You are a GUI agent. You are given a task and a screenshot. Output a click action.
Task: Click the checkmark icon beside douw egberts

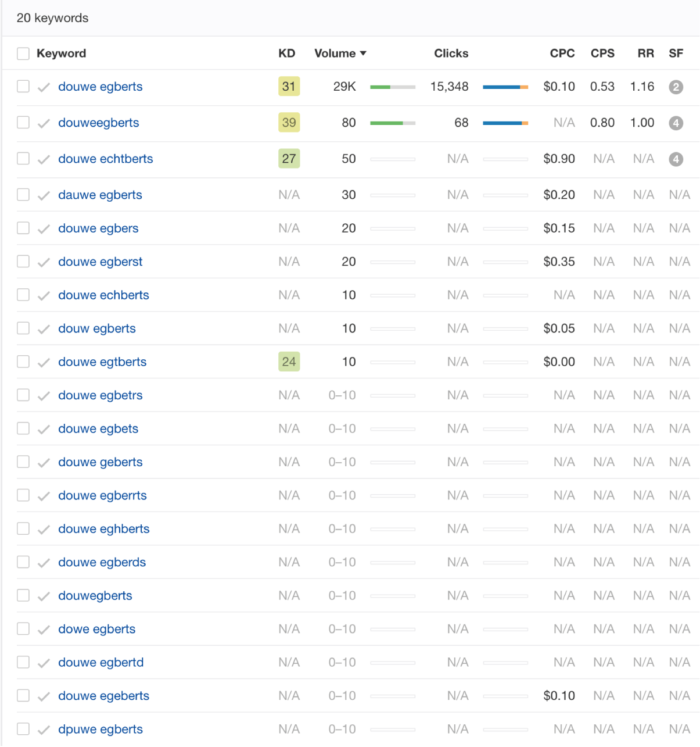coord(44,330)
